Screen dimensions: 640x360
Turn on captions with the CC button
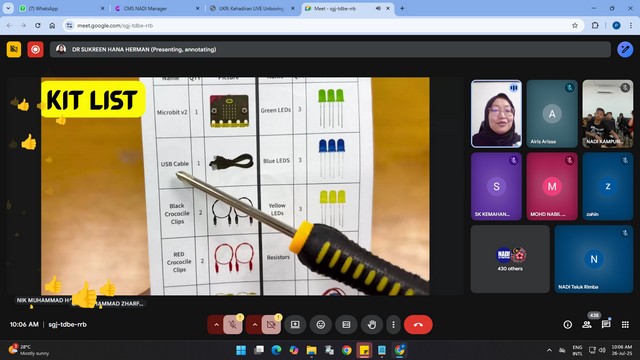click(346, 324)
